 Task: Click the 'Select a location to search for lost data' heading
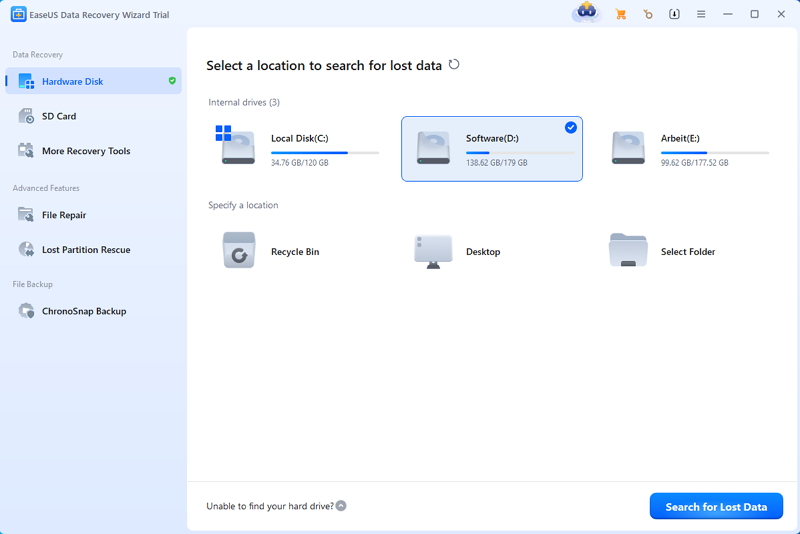tap(324, 65)
